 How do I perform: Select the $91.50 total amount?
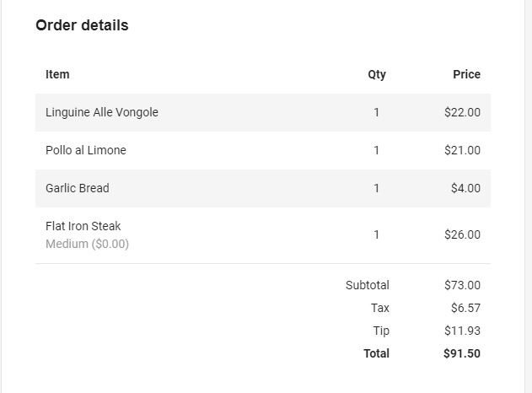[462, 353]
